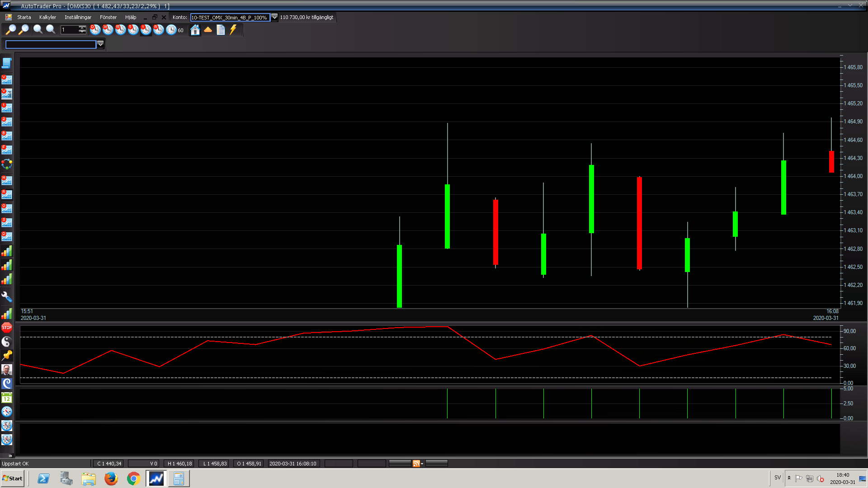Toggle the R timeframe clock button
This screenshot has width=868, height=488.
tap(158, 30)
